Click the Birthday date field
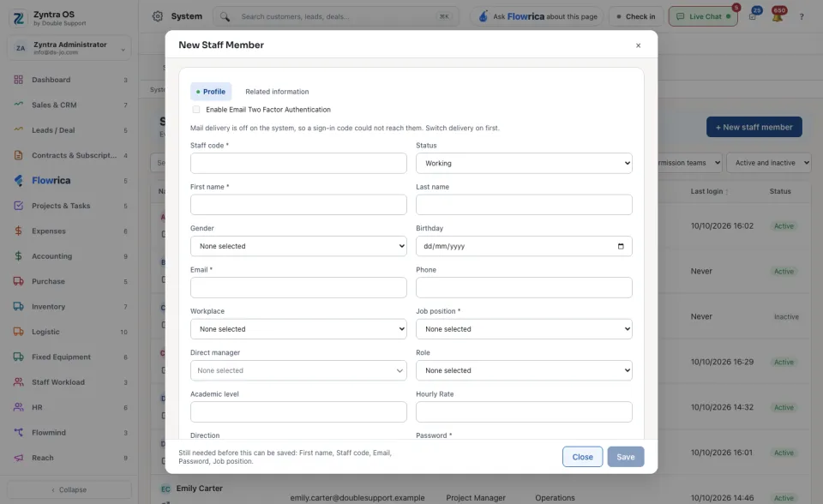This screenshot has width=823, height=504. [x=524, y=246]
